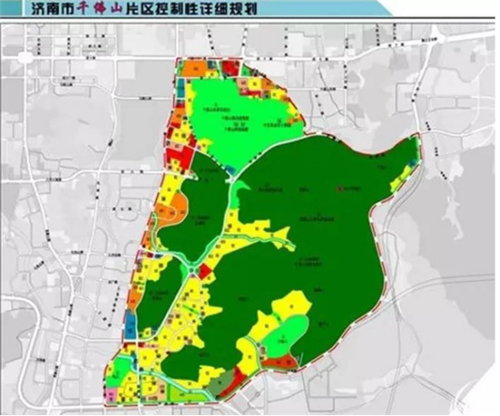Select the pink parcel in the southwest corner
This screenshot has width=500, height=416.
pos(112,394)
